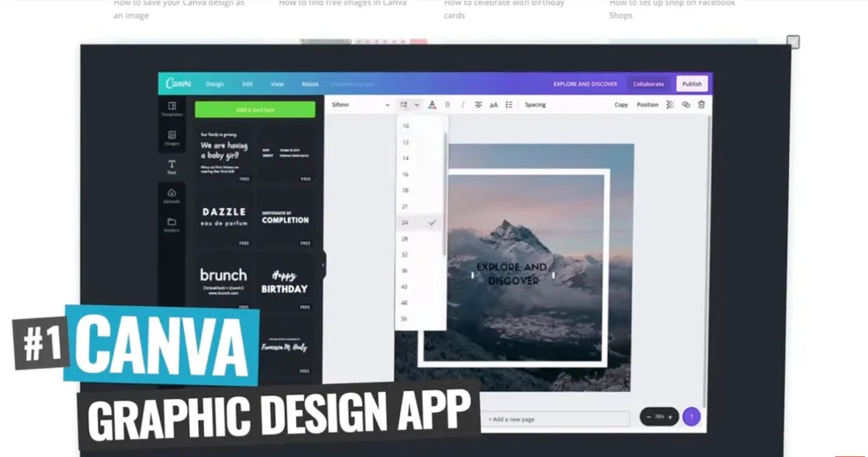The width and height of the screenshot is (868, 457).
Task: Toggle bold formatting
Action: click(x=448, y=105)
